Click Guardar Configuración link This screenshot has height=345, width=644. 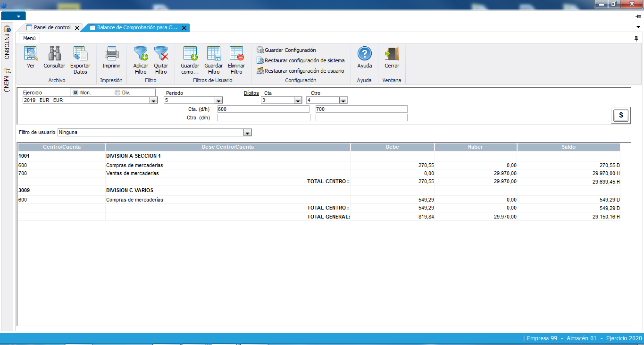pyautogui.click(x=290, y=50)
